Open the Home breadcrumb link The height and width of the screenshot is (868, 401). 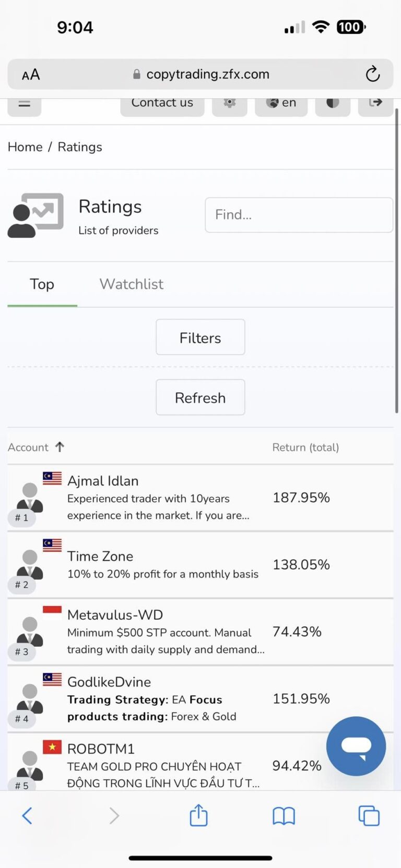25,147
